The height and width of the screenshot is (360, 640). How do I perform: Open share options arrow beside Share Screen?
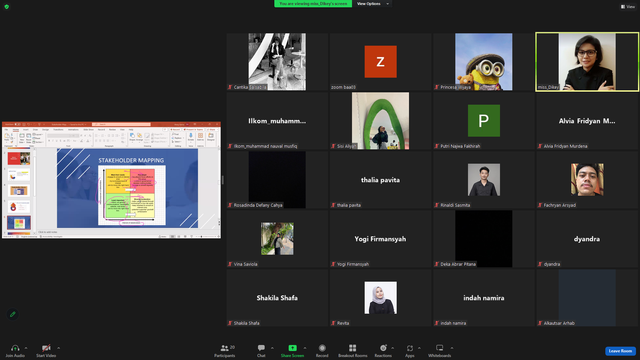[x=304, y=348]
